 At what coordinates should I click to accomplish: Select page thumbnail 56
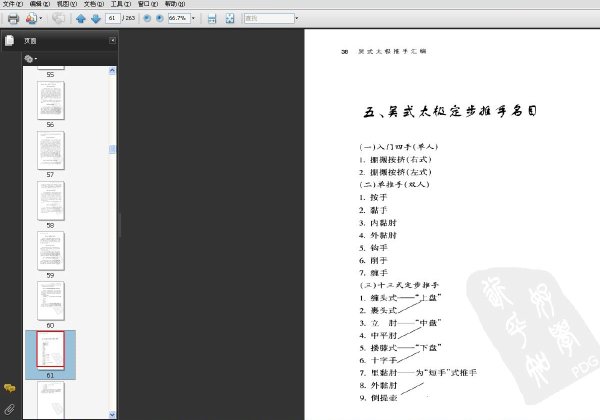pyautogui.click(x=51, y=100)
